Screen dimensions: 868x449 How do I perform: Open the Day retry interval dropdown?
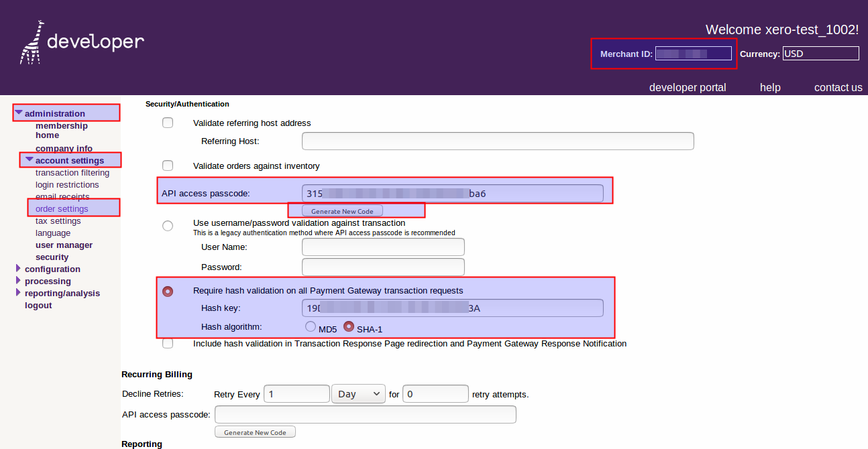tap(358, 394)
